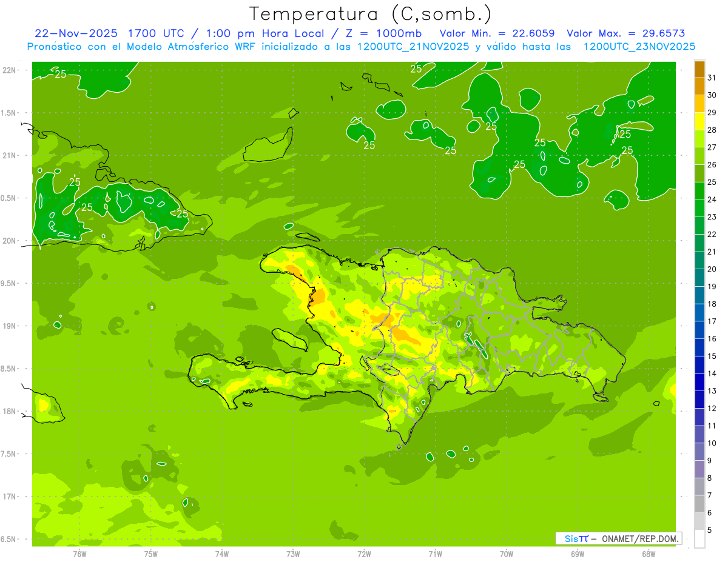
Task: Click legend value "12"
Action: (712, 409)
